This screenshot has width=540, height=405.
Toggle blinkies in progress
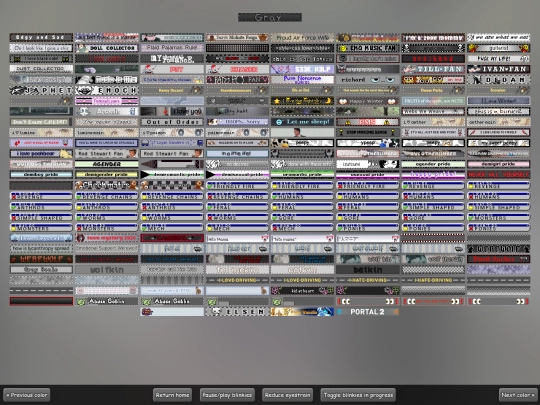click(x=358, y=395)
